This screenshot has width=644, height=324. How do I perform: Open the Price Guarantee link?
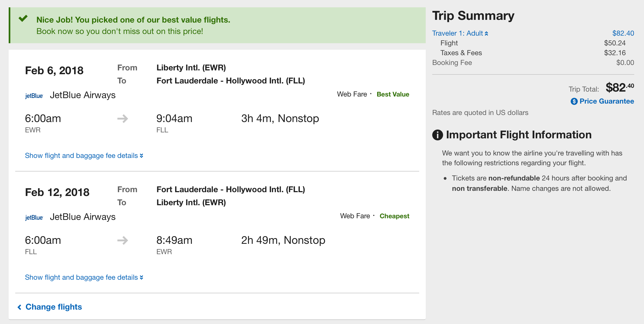607,101
